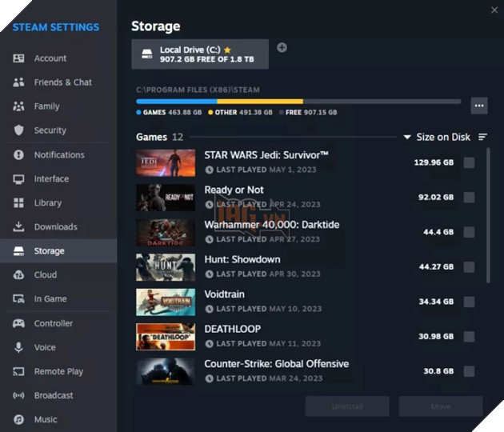Select the DEATHLOOP checkbox
504x432 pixels.
click(469, 337)
